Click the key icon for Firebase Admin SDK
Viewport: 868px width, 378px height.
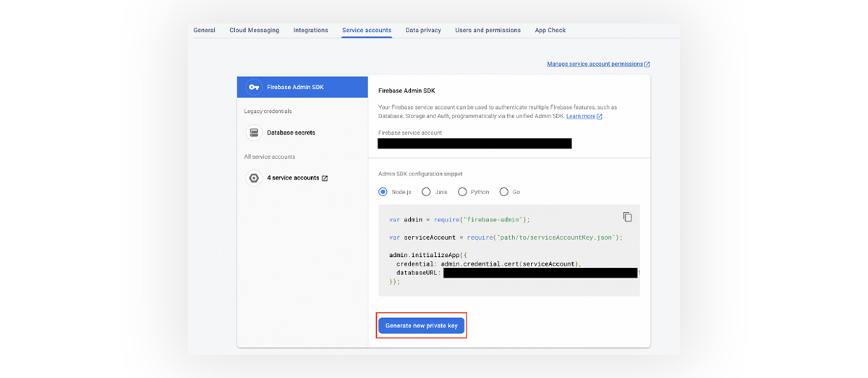253,87
